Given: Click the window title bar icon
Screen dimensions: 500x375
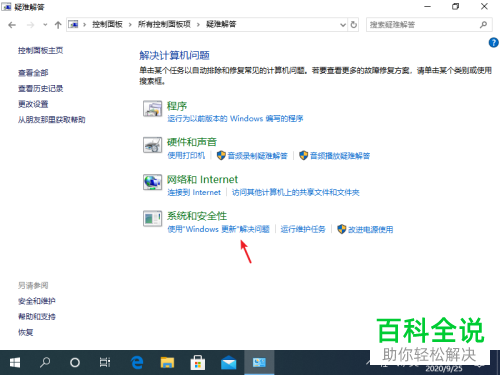Looking at the screenshot, I should 6,6.
